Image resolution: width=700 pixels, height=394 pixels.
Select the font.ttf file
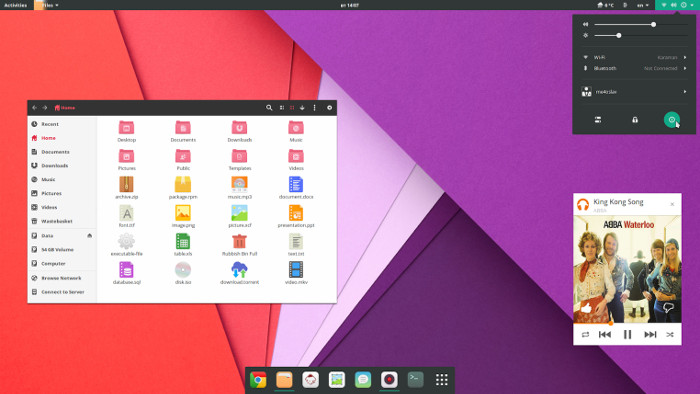(x=126, y=213)
